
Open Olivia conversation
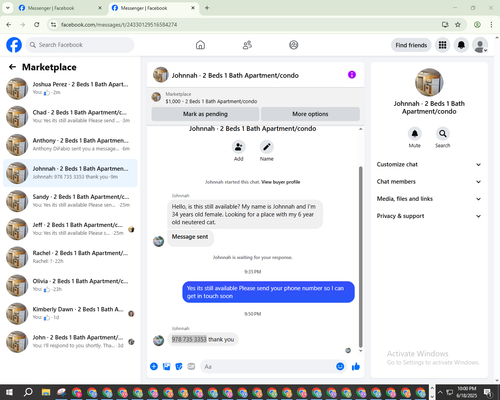[70, 285]
